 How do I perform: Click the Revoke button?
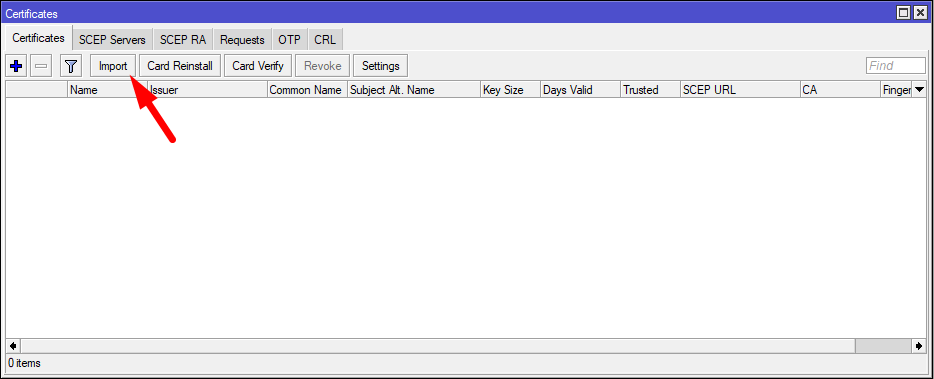point(323,66)
